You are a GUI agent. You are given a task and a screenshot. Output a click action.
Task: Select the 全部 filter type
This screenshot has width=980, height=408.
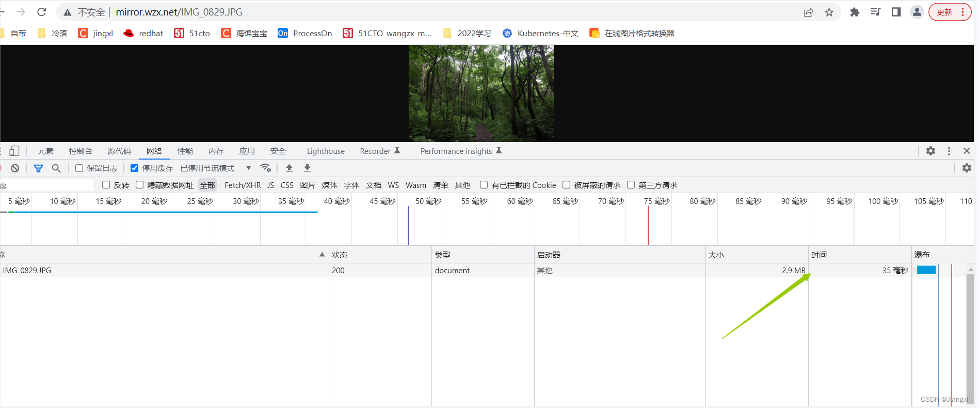207,185
